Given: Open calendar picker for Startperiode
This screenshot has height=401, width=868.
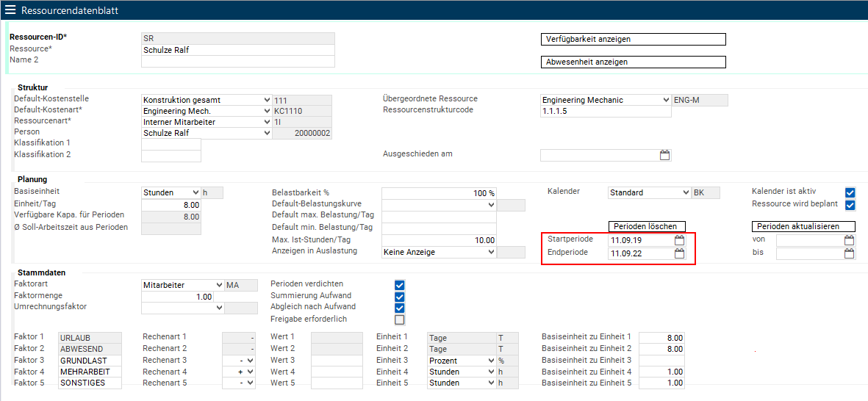Looking at the screenshot, I should 679,240.
